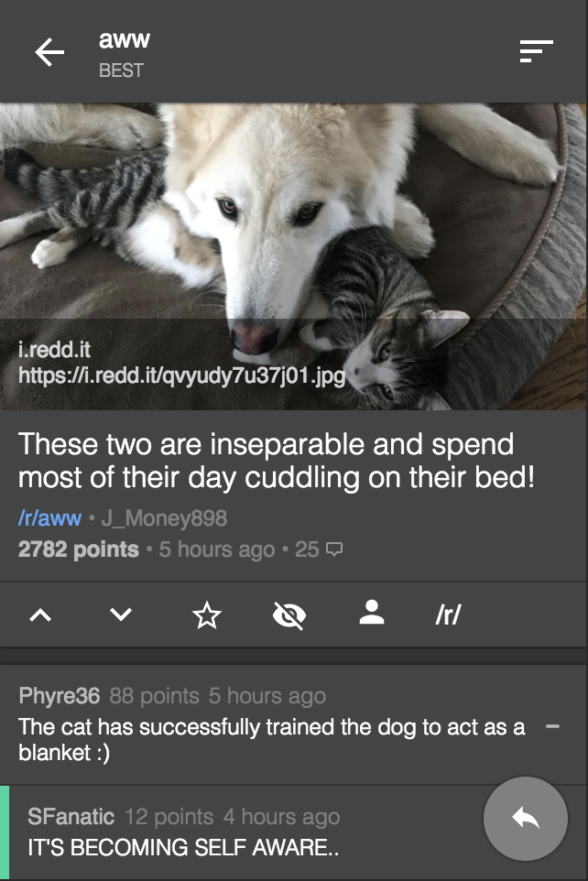Downvote the post
Image resolution: width=588 pixels, height=881 pixels.
coord(121,615)
